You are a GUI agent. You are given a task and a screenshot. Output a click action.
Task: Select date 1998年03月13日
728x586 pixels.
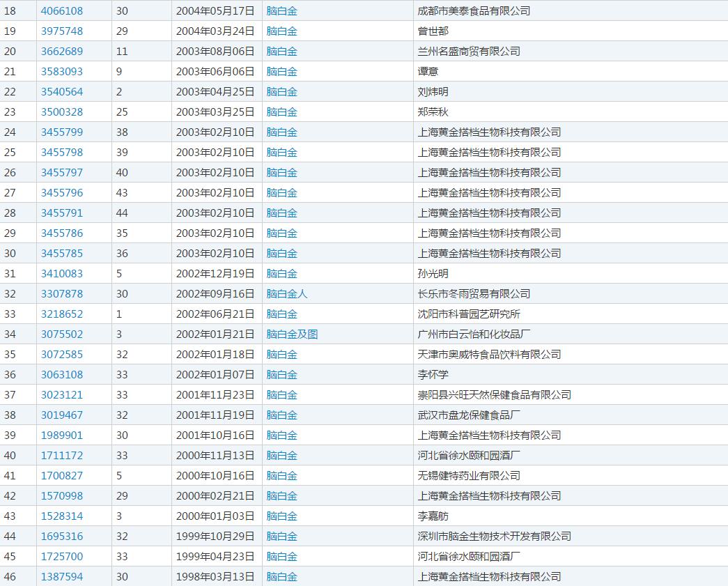(215, 576)
